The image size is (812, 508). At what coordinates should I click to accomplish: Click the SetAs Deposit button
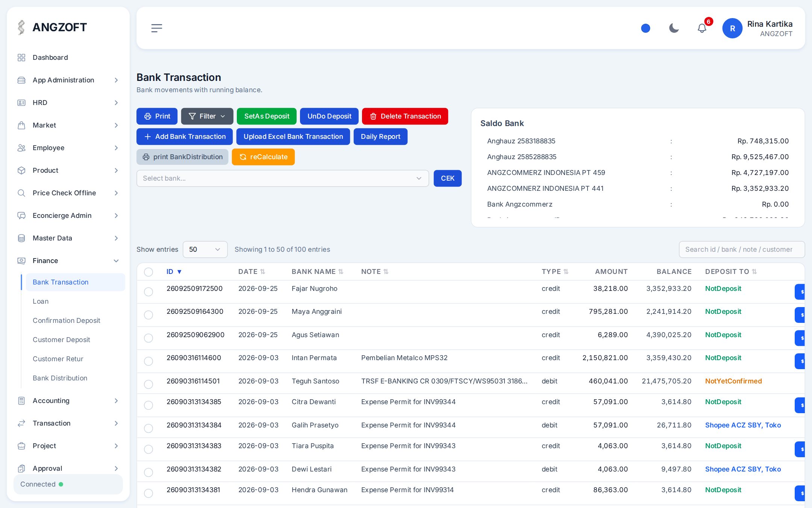click(x=267, y=116)
